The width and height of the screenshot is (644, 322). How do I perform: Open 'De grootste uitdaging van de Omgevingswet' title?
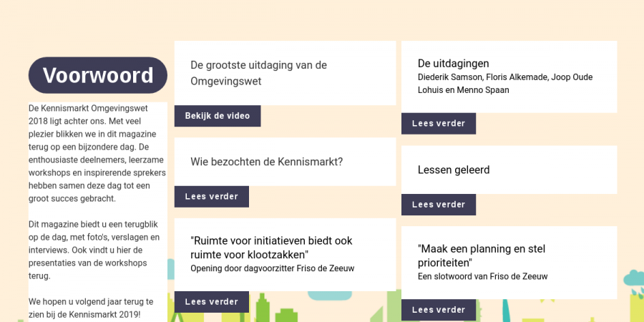[x=258, y=73]
